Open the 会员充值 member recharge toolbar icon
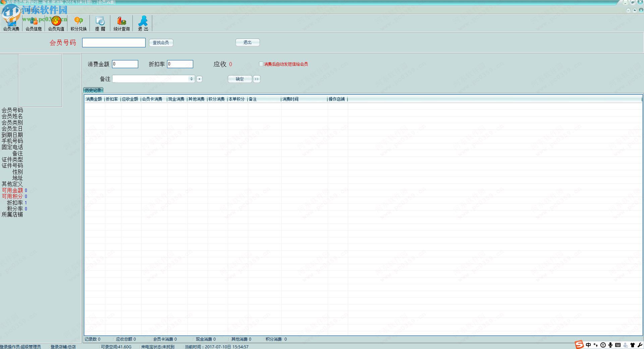The image size is (644, 349). pos(56,23)
